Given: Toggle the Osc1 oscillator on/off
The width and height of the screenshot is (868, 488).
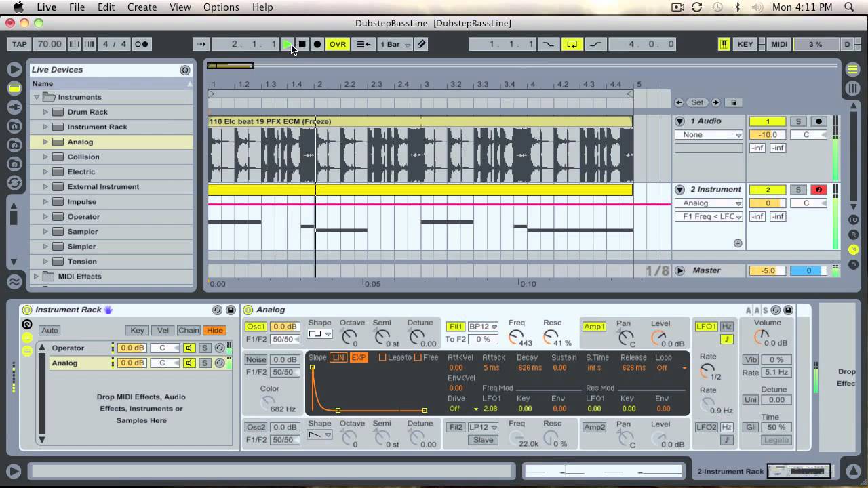Looking at the screenshot, I should 256,327.
